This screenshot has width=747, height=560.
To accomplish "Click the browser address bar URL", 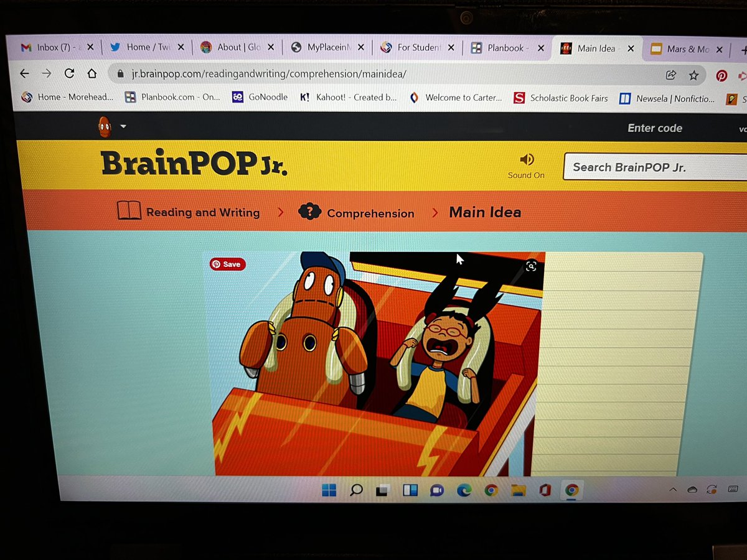I will click(269, 74).
